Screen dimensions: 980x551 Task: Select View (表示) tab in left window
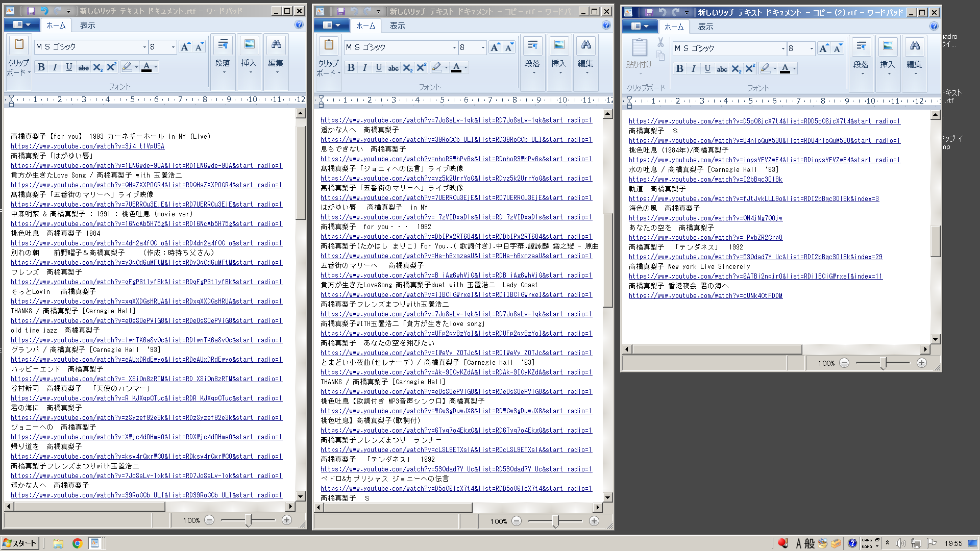(87, 25)
